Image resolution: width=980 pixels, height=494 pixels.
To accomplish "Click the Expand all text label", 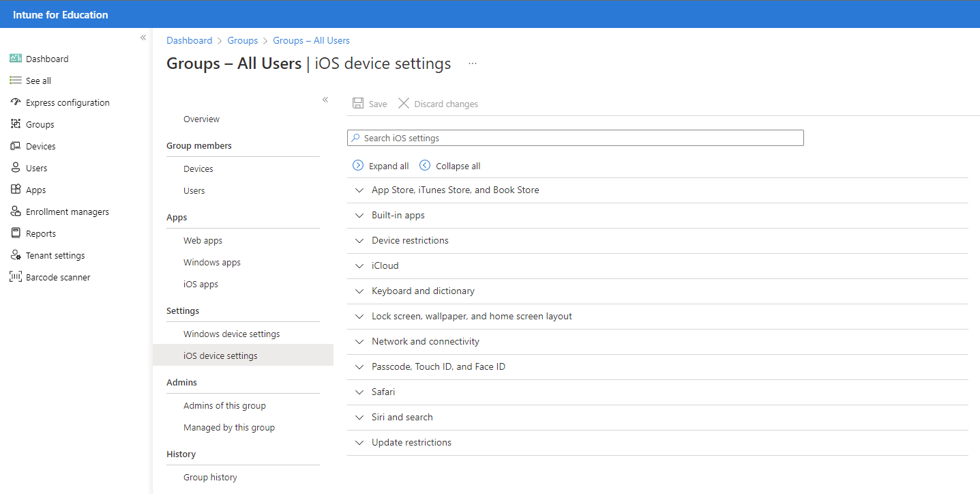I will pos(389,166).
